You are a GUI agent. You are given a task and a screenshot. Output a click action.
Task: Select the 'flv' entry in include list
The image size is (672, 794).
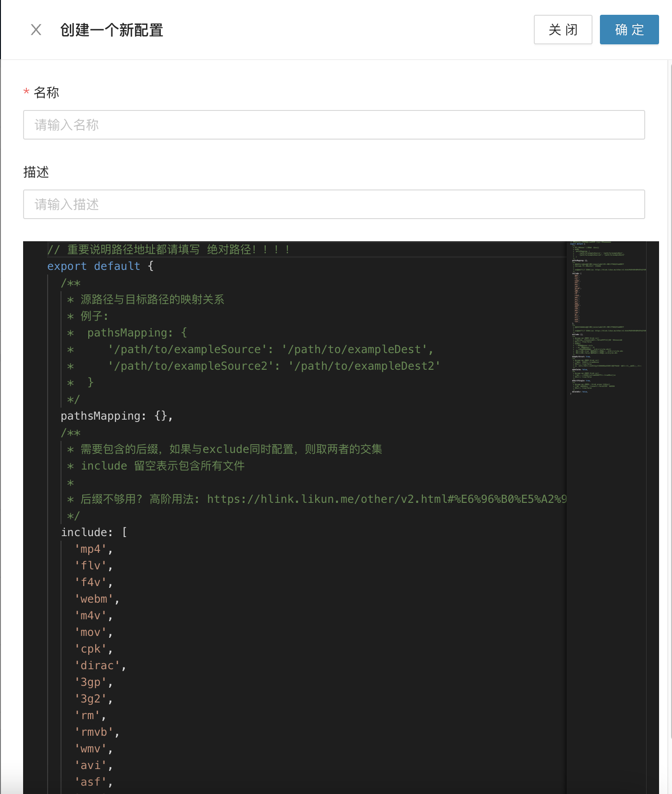coord(94,566)
